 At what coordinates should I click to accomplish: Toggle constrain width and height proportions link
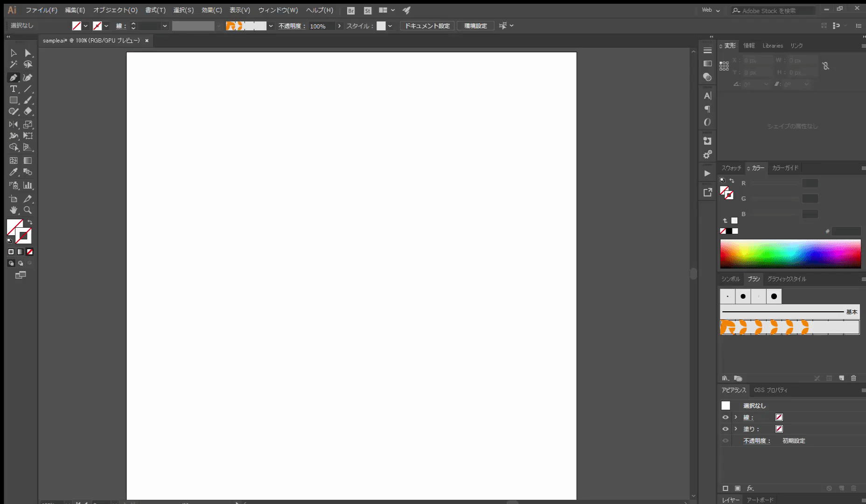tap(826, 66)
